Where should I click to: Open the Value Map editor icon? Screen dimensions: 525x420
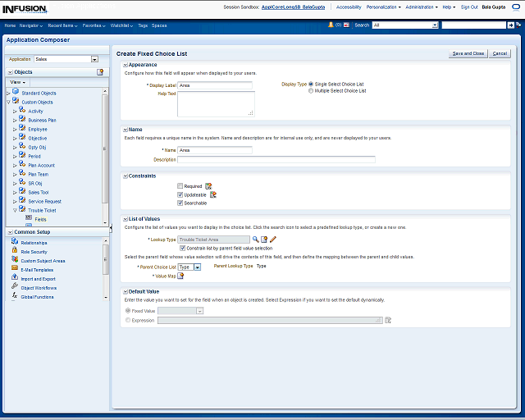(181, 276)
